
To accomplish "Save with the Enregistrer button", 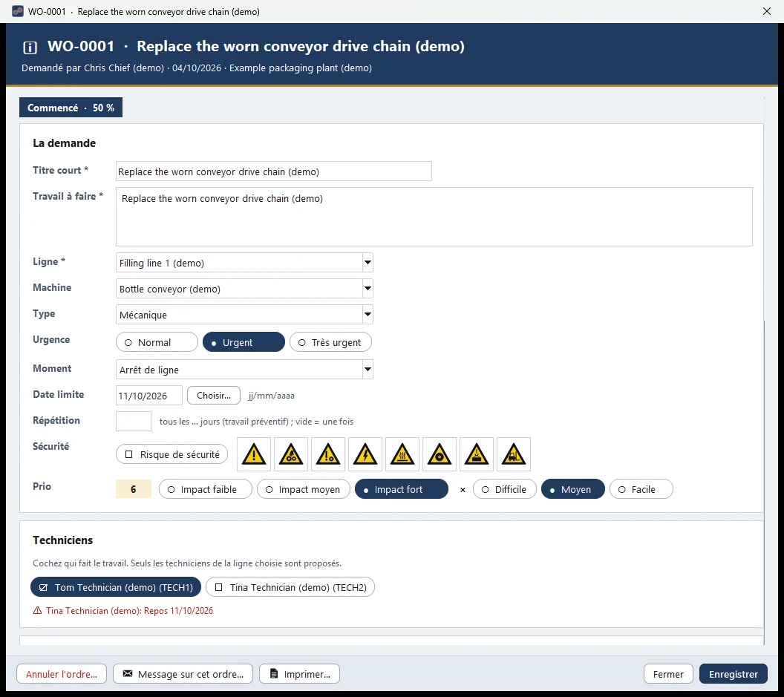I will click(734, 674).
